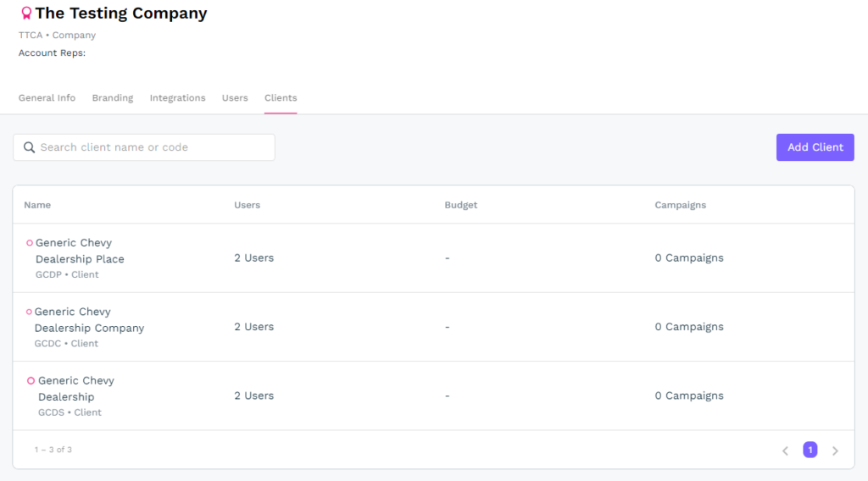
Task: Switch to the General Info tab
Action: coord(47,98)
